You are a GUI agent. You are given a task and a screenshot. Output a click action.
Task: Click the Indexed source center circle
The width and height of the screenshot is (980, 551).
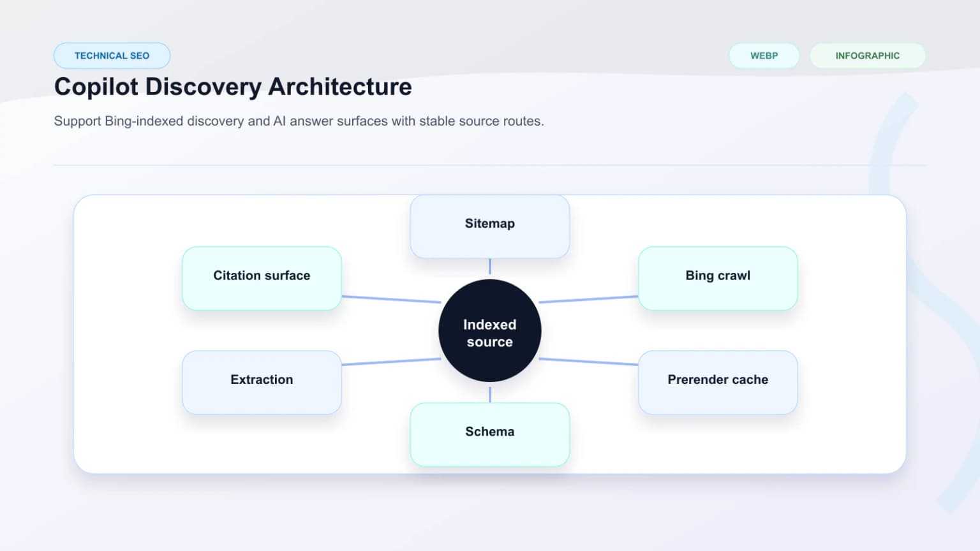[489, 330]
